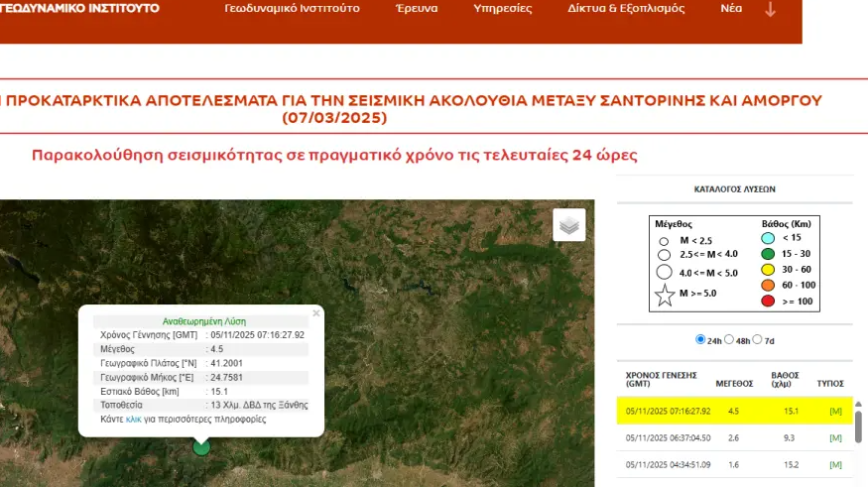Close the earthquake info popup
868x487 pixels.
[x=316, y=313]
